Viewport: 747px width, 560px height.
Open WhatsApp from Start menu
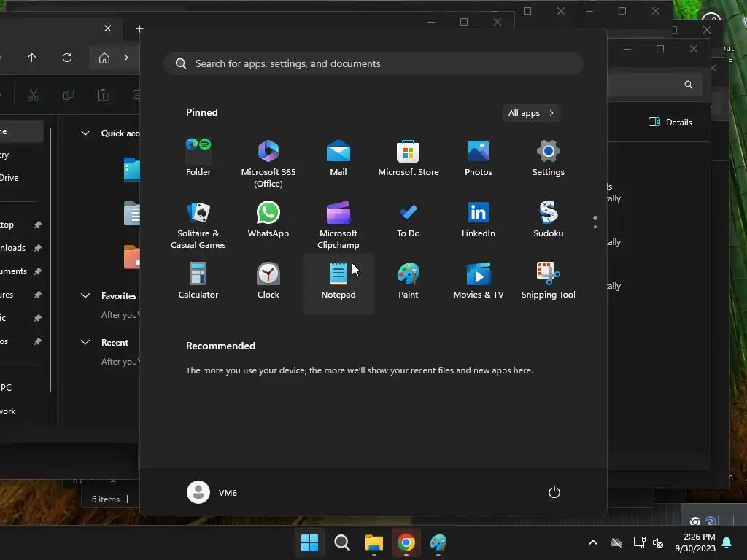click(268, 219)
